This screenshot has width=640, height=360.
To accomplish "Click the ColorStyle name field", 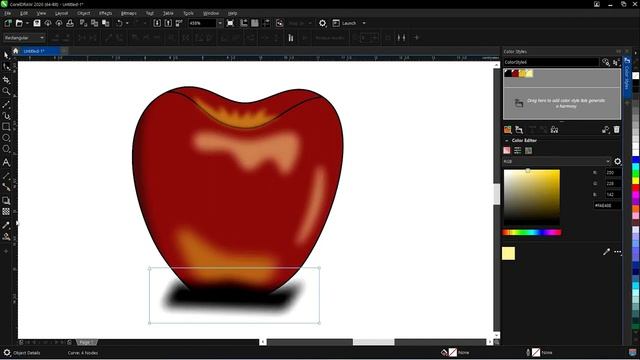I will pos(551,62).
